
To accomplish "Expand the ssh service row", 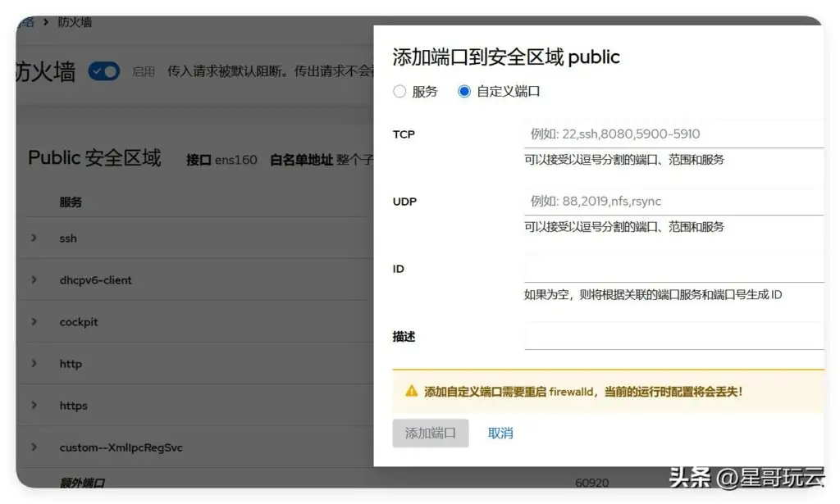I will (33, 238).
